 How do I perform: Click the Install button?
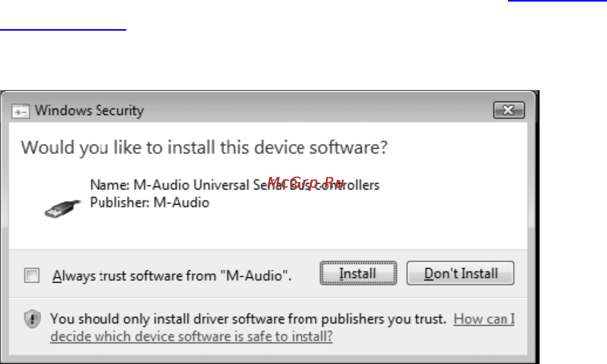point(358,273)
